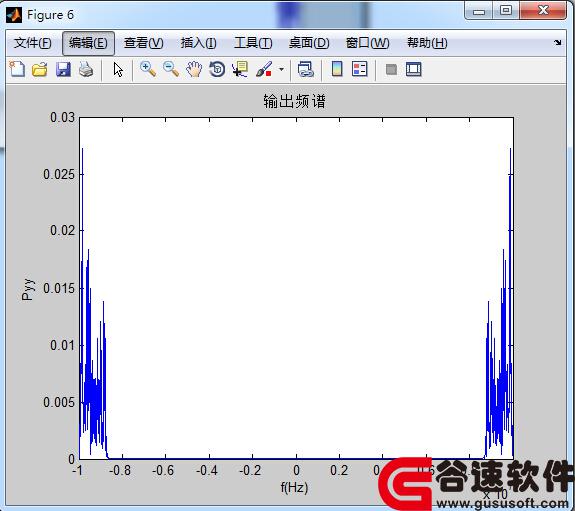Choose the Brush/Select Data tool
This screenshot has width=575, height=511.
tap(264, 69)
